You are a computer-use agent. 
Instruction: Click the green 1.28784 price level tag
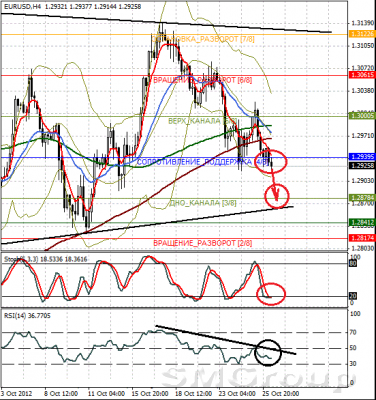(362, 198)
